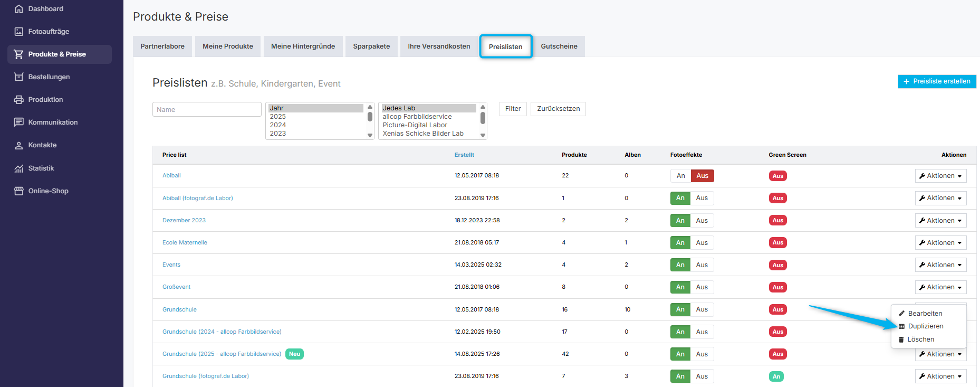Viewport: 980px width, 387px height.
Task: Open the Meine Hintergründe tab
Action: [x=303, y=46]
